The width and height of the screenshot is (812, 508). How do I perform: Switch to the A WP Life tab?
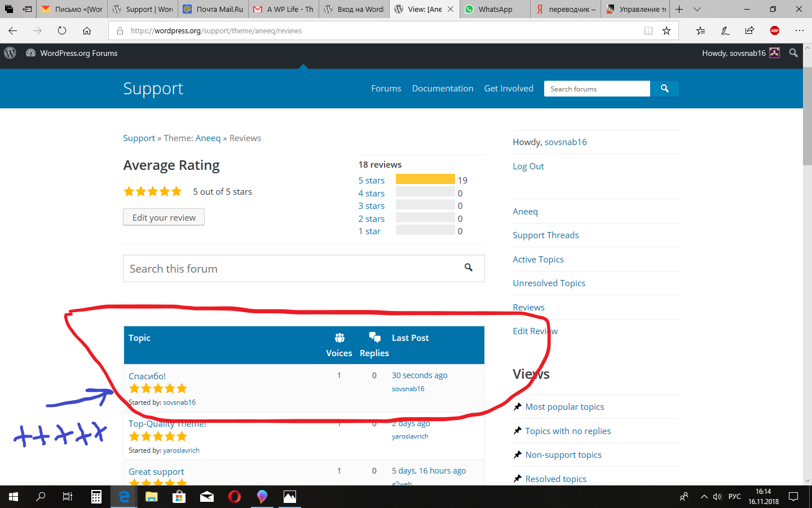pyautogui.click(x=284, y=9)
